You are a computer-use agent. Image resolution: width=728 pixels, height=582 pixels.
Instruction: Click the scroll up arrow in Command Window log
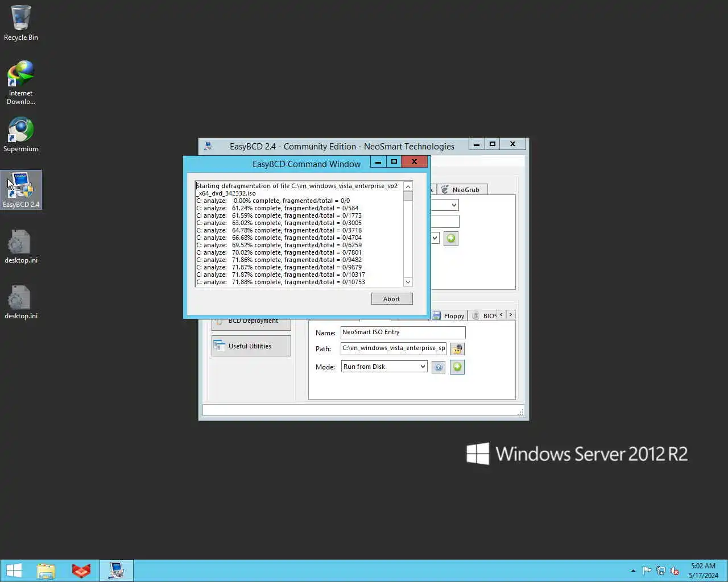[x=408, y=186]
